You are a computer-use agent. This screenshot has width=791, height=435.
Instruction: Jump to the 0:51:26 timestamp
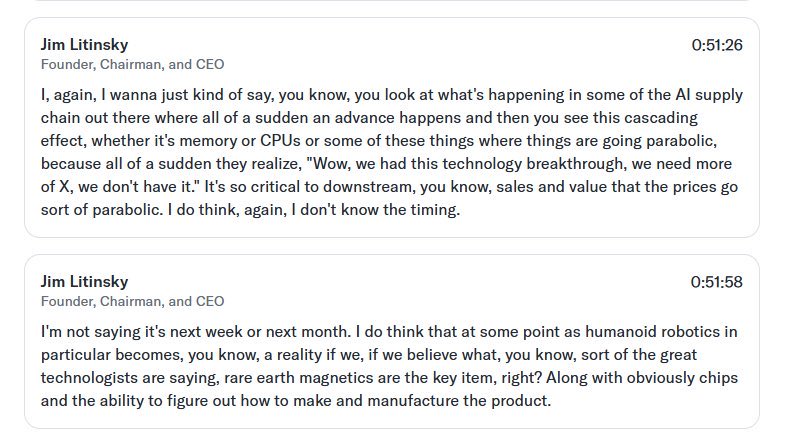[717, 45]
